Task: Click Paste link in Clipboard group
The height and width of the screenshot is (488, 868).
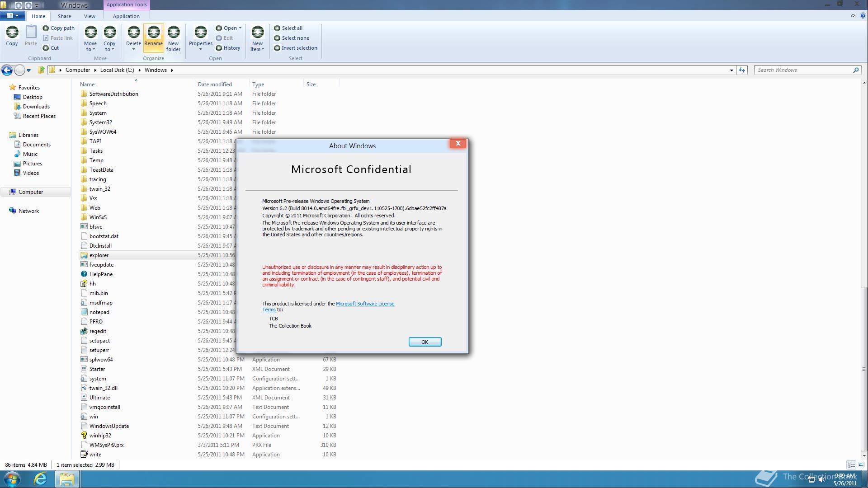Action: tap(57, 38)
